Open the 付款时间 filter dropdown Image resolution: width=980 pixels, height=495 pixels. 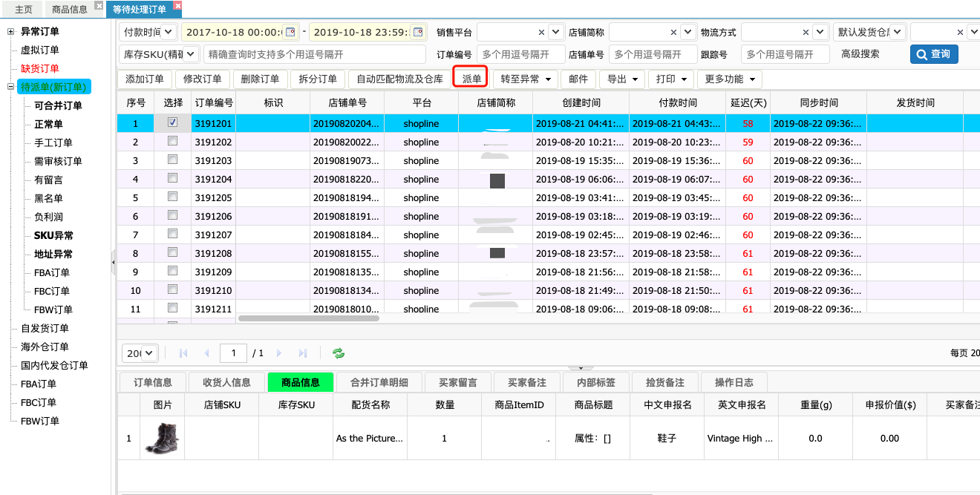[x=148, y=32]
